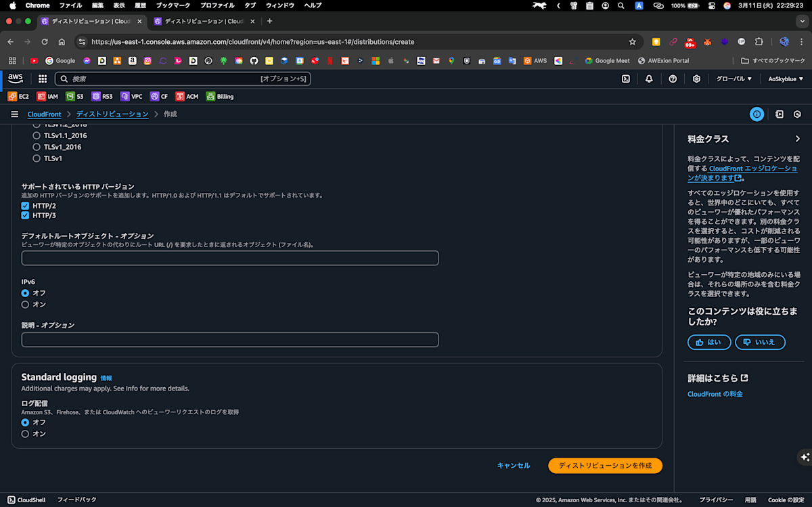The height and width of the screenshot is (507, 812).
Task: Open the VPC service shortcut
Action: (x=131, y=96)
